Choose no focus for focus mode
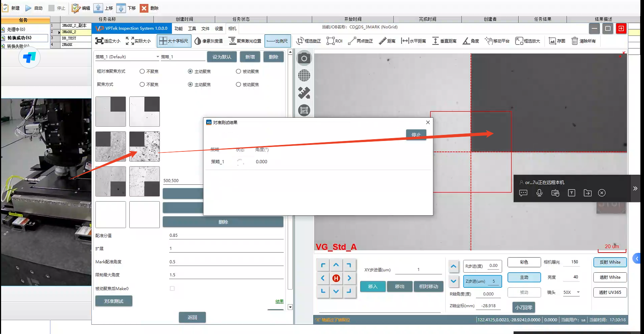Image resolution: width=644 pixels, height=334 pixels. [x=142, y=85]
